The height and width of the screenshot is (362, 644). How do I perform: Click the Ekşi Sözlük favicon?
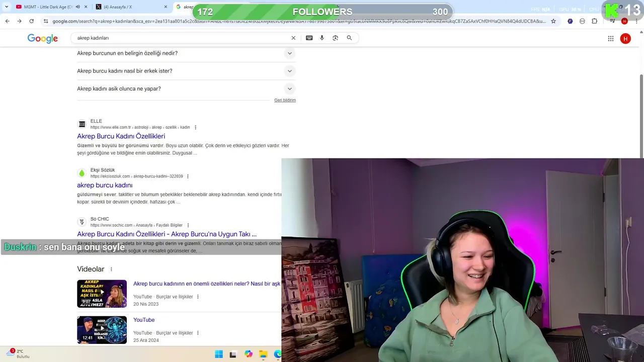coord(82,173)
